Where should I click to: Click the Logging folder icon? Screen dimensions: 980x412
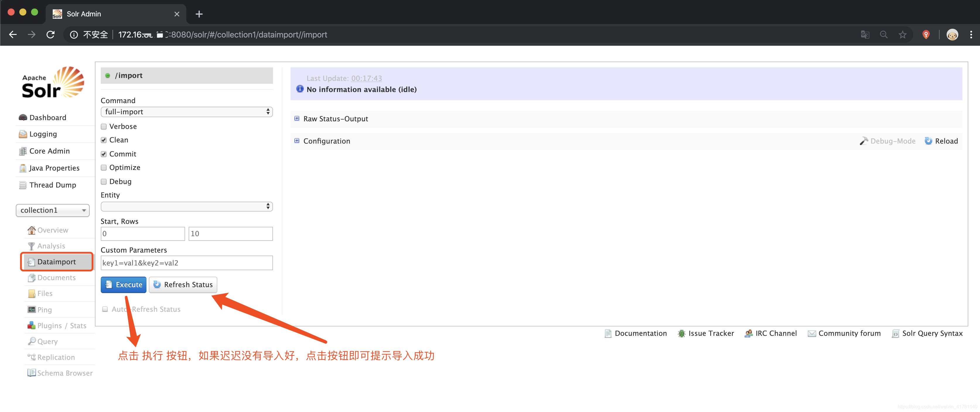coord(23,134)
